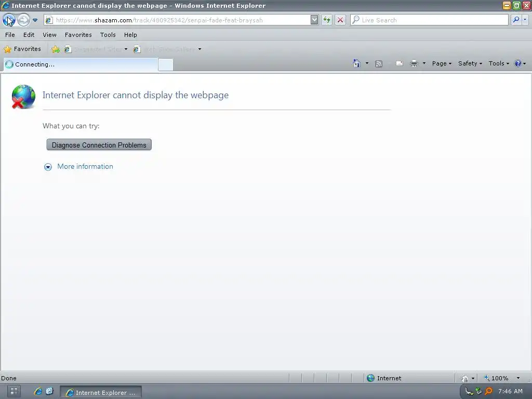Click the RSS feeds icon
This screenshot has width=532, height=399.
coord(379,63)
